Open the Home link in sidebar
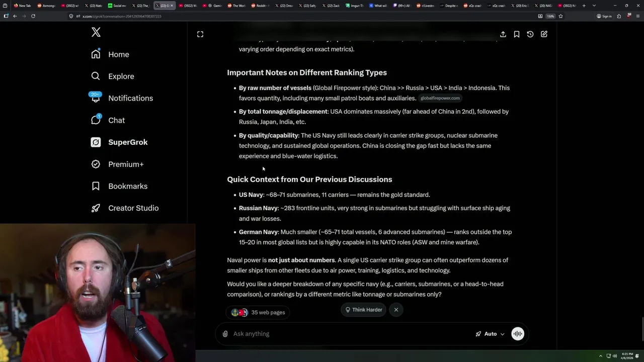Viewport: 644px width, 362px height. pyautogui.click(x=119, y=54)
